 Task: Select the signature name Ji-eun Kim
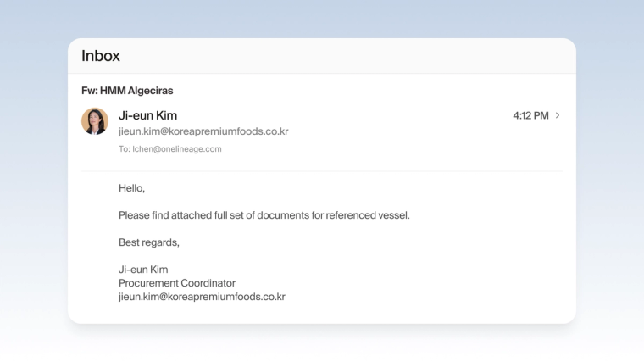point(143,270)
